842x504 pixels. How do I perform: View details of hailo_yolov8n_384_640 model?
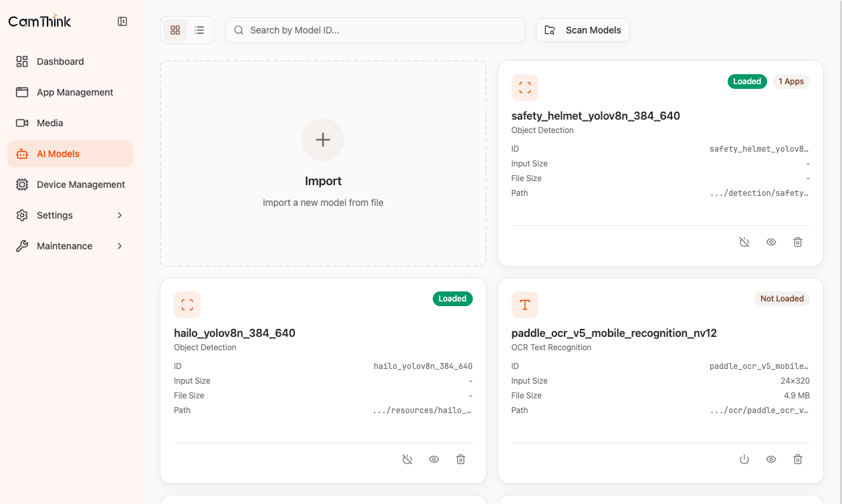434,459
